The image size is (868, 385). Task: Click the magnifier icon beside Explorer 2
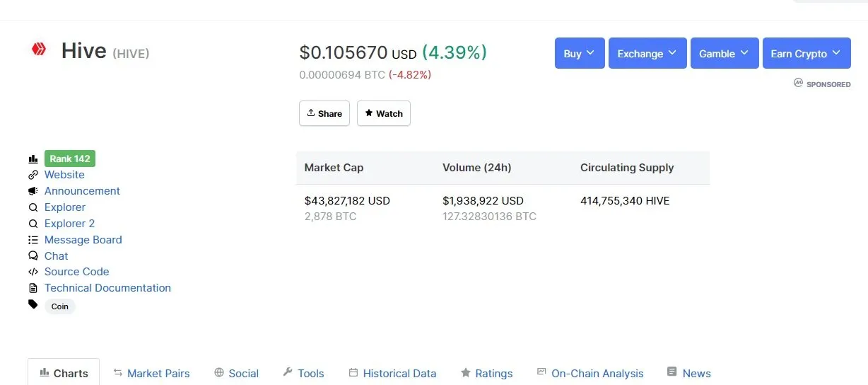[33, 224]
